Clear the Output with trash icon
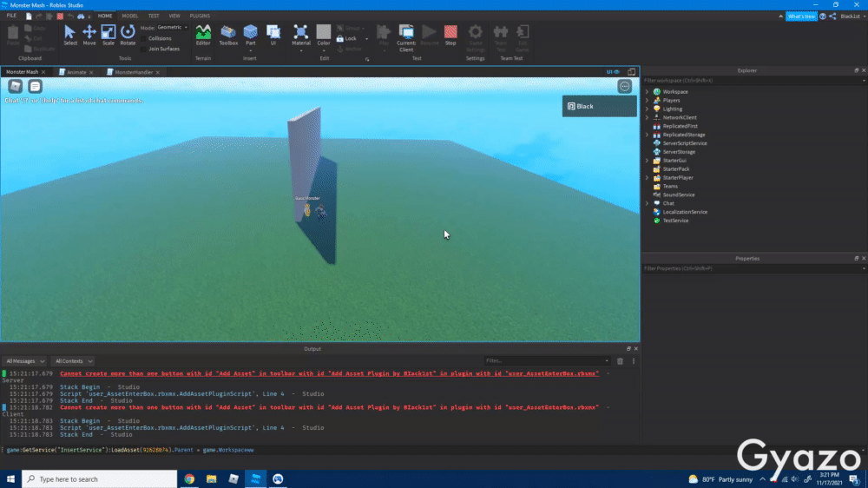Screen dimensions: 868x488 pos(620,361)
